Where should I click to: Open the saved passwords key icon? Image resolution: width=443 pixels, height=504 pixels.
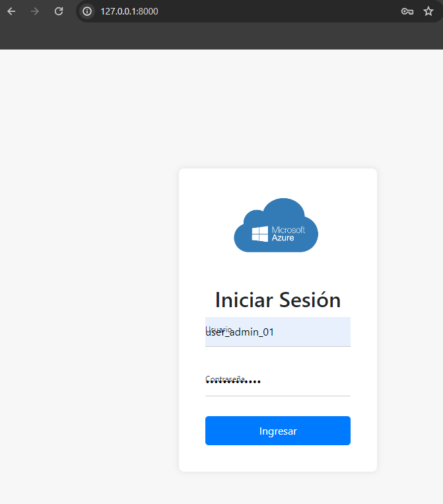coord(407,12)
